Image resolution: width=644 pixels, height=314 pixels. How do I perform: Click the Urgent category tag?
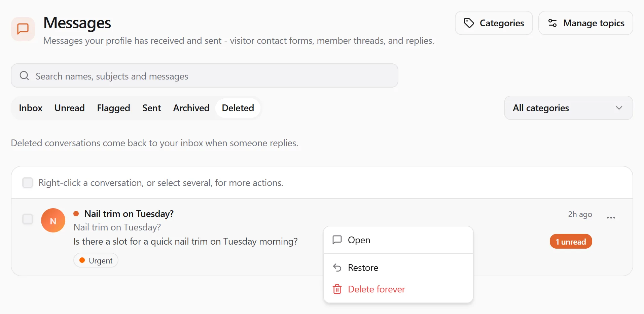(x=96, y=260)
